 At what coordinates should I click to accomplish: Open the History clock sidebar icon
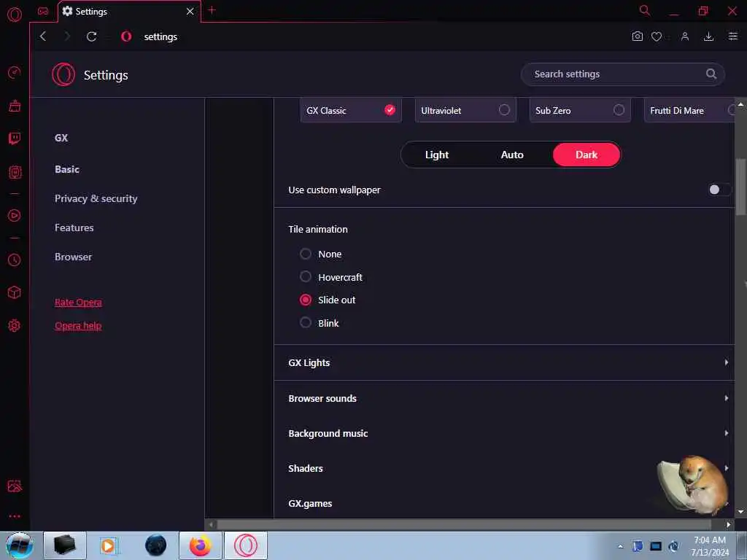(x=15, y=260)
